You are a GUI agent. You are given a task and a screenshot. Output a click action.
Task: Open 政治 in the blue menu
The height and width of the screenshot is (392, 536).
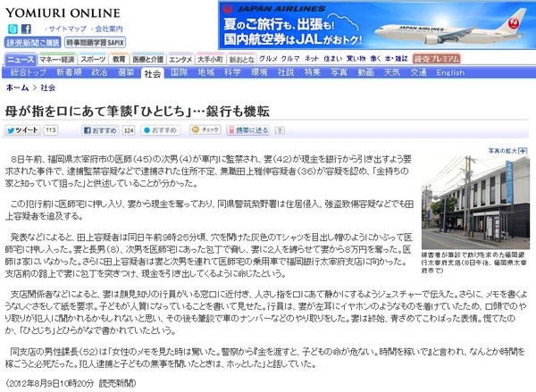click(x=99, y=72)
